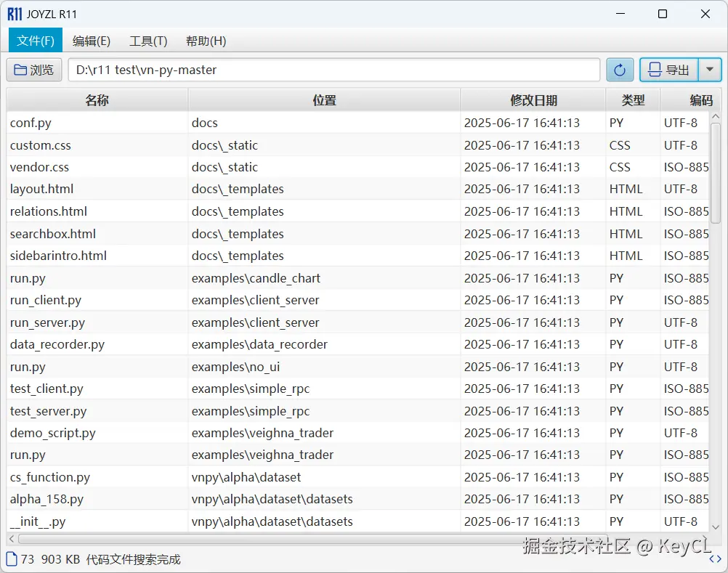Select the relations.html file row

tap(358, 211)
